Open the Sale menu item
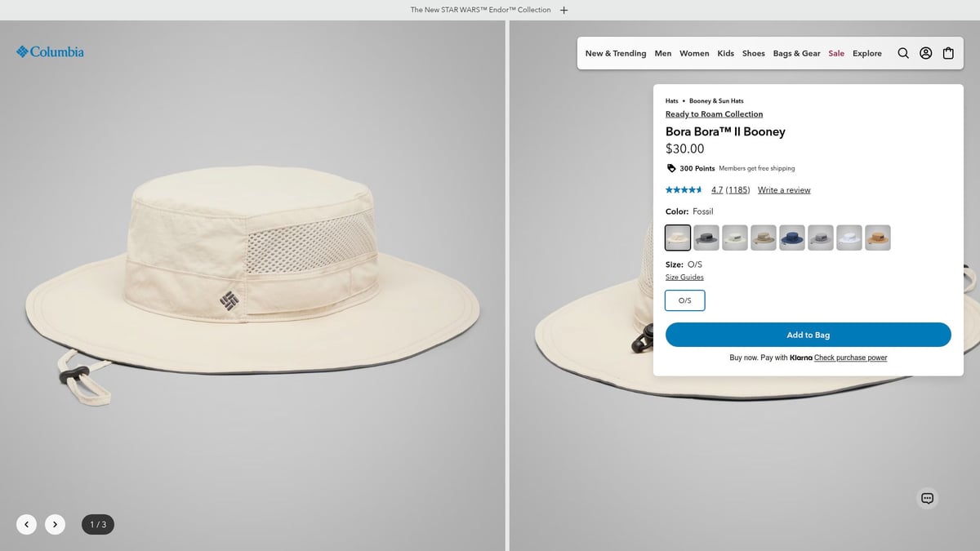Viewport: 980px width, 551px height. click(x=836, y=53)
